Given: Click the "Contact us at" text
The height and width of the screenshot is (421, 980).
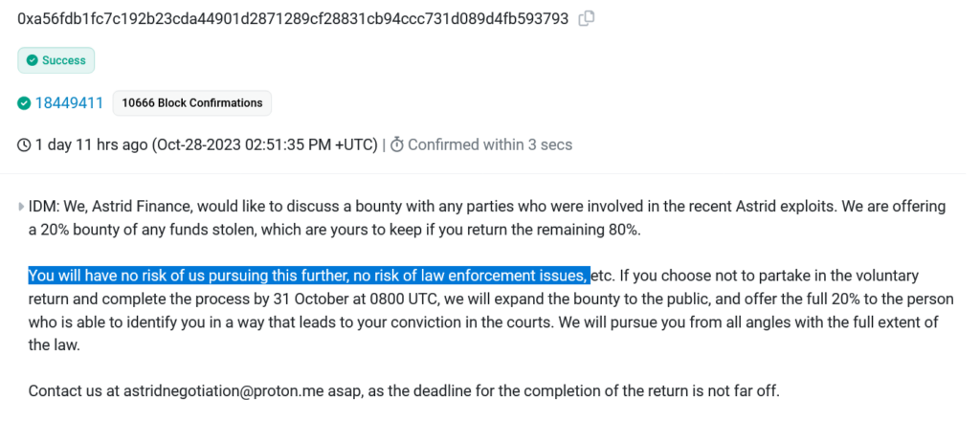Looking at the screenshot, I should tap(74, 390).
